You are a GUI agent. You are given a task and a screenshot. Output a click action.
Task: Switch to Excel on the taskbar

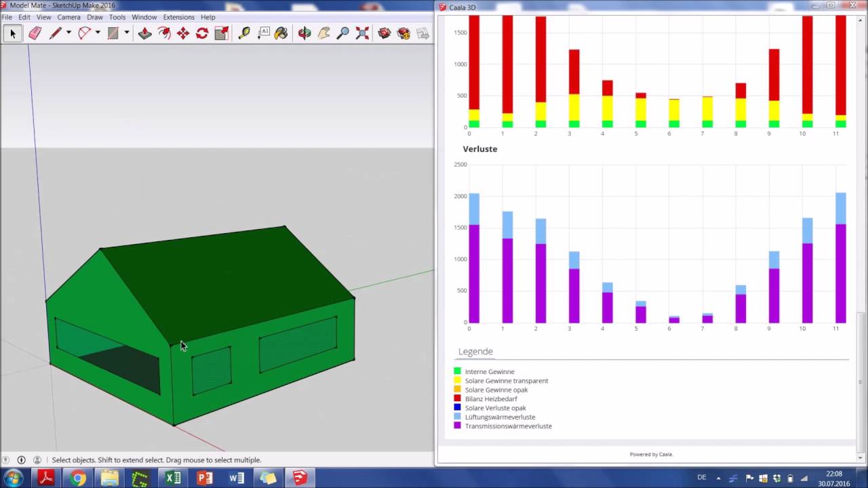(173, 478)
